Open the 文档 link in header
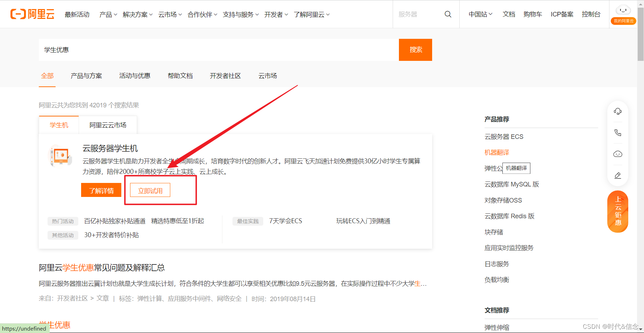The width and height of the screenshot is (644, 333). [x=509, y=14]
